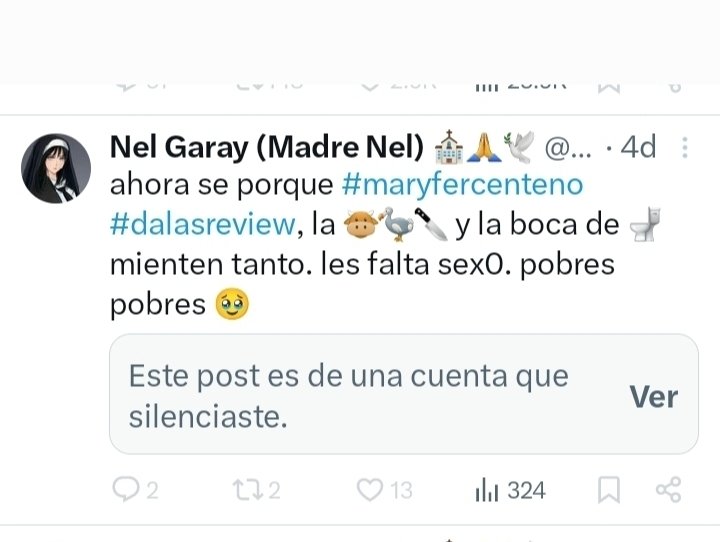Tap the 4d post timestamp

click(639, 147)
